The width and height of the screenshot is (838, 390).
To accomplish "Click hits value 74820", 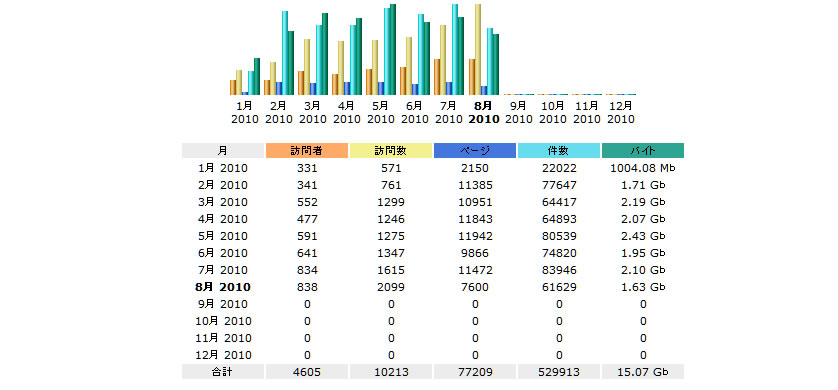I will pos(559,253).
